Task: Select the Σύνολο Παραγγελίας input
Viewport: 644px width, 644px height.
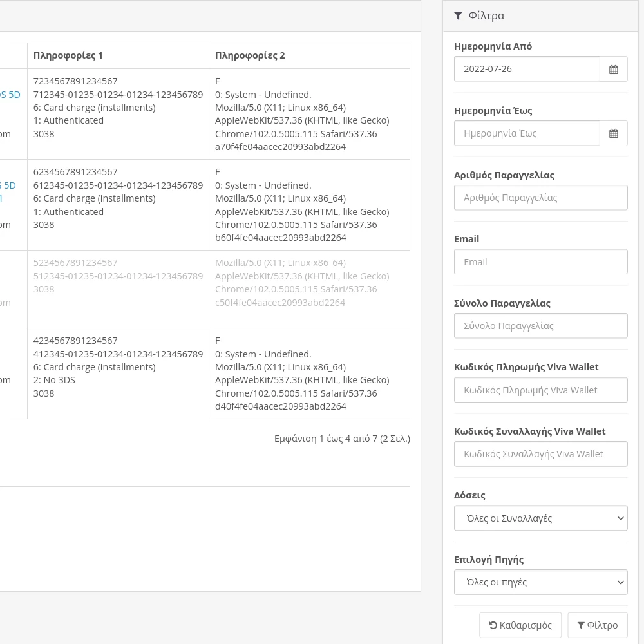Action: (x=540, y=326)
